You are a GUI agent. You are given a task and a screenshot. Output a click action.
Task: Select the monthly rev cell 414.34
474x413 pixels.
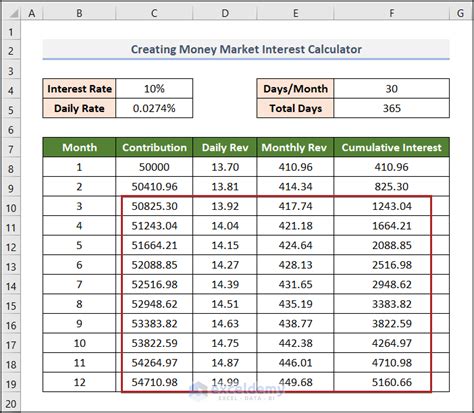pyautogui.click(x=295, y=187)
